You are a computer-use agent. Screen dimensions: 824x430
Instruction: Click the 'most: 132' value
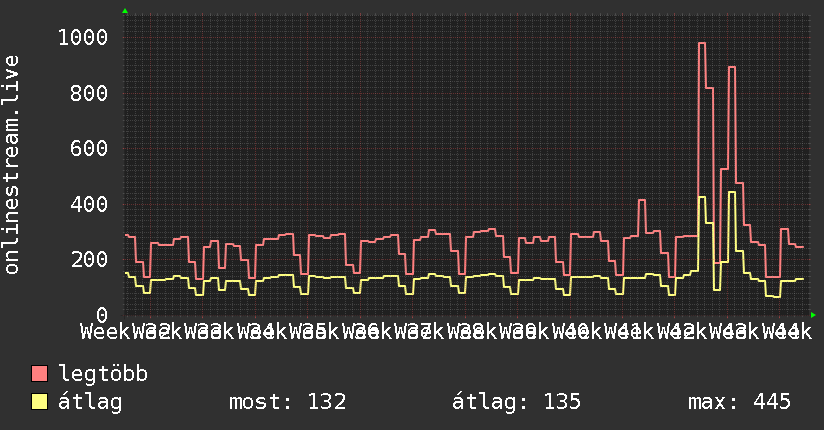point(287,402)
